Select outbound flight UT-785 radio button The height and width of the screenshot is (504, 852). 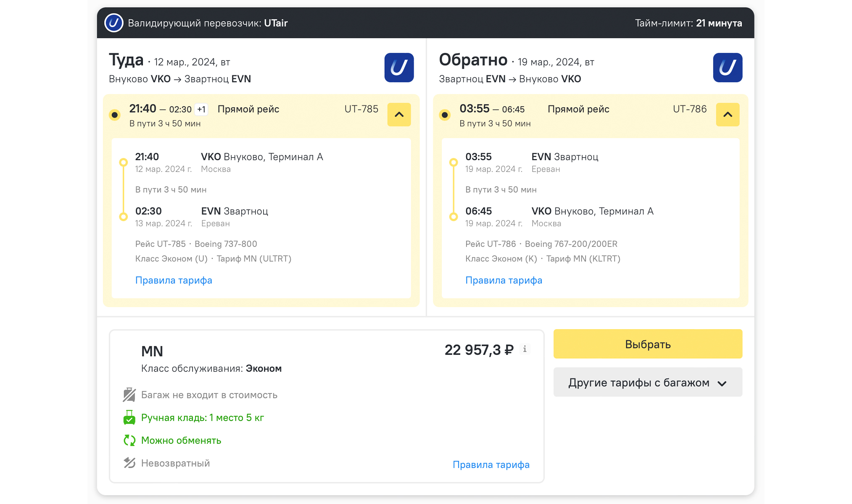click(114, 115)
